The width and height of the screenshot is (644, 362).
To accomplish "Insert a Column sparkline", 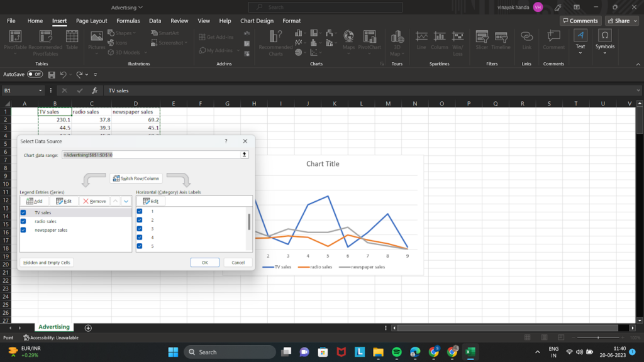I will coord(440,40).
